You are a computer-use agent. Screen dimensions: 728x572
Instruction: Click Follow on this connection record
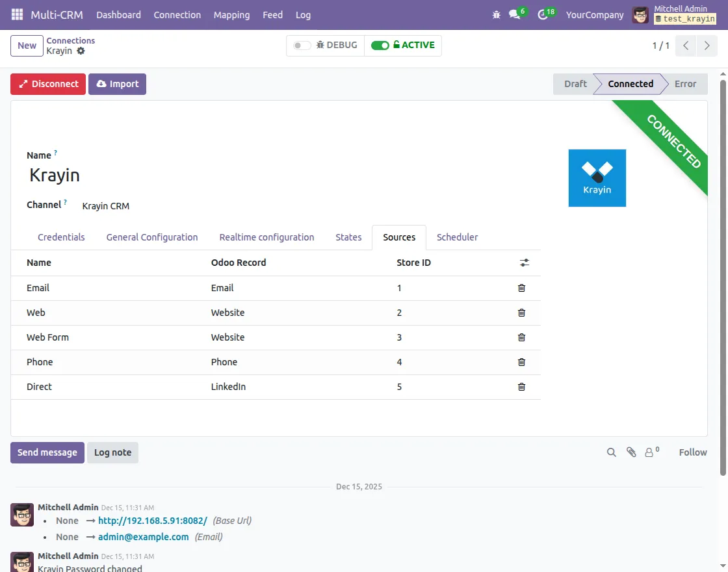(692, 452)
